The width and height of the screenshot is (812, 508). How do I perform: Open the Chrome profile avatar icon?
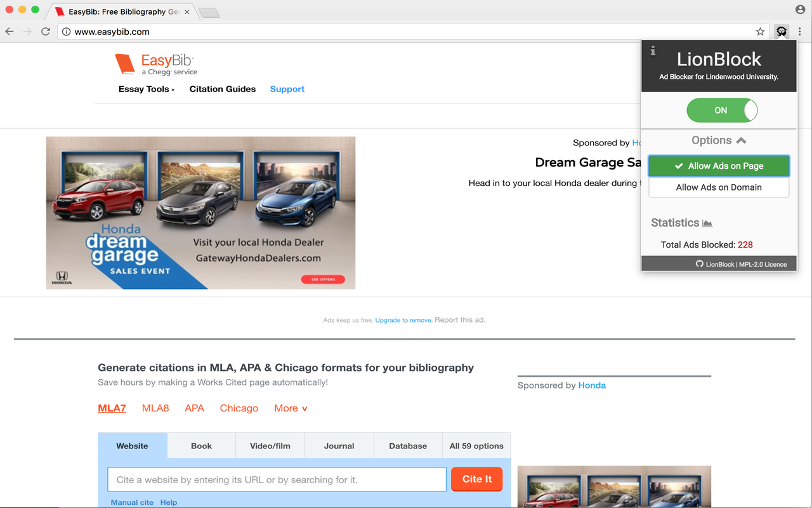click(800, 10)
